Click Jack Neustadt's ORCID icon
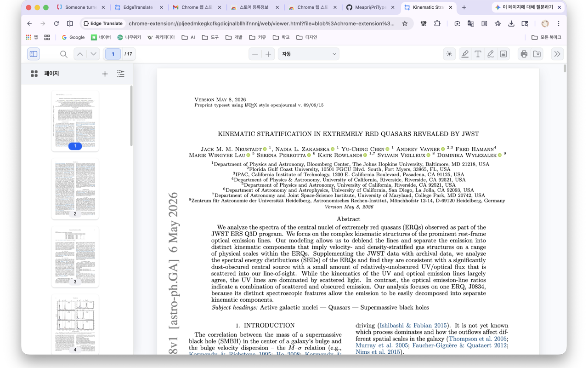The height and width of the screenshot is (368, 588). click(265, 149)
